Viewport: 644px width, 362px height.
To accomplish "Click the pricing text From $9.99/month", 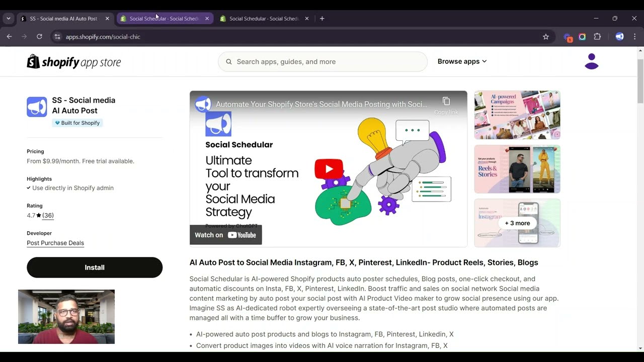I will click(x=80, y=161).
